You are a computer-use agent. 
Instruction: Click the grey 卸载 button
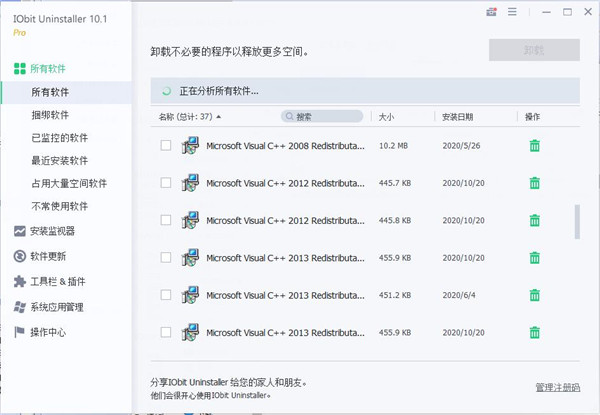534,50
